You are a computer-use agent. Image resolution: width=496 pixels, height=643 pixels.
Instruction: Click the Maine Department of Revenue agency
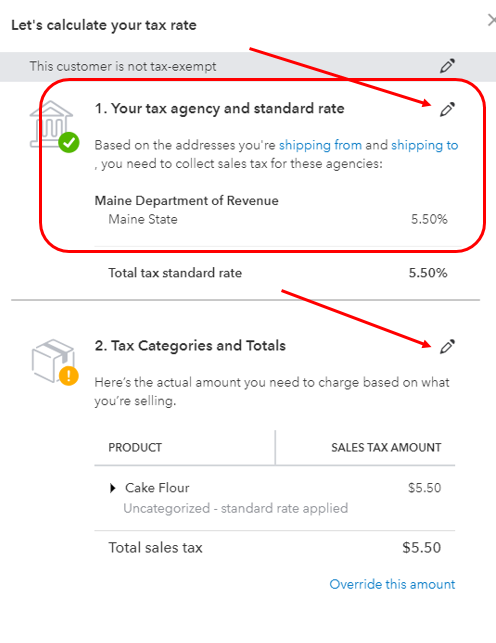(187, 201)
